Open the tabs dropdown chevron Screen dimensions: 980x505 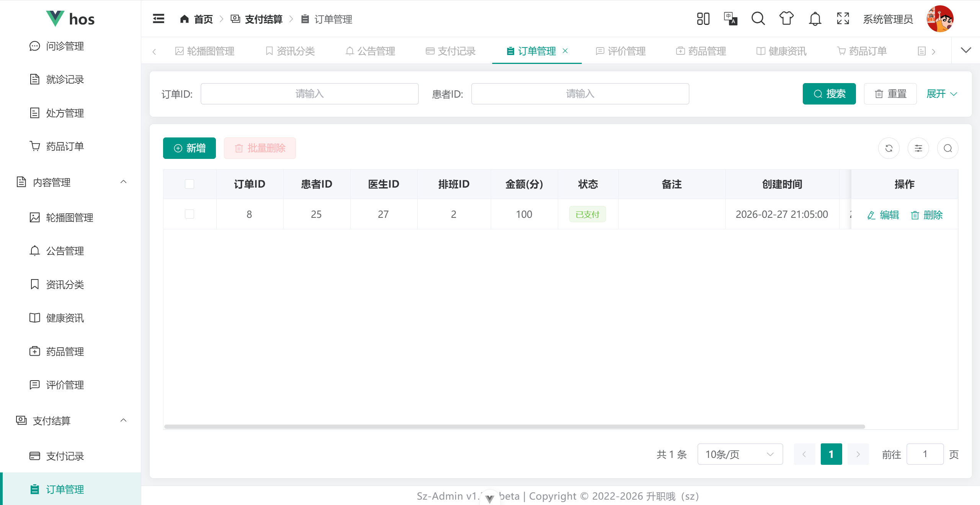coord(966,51)
